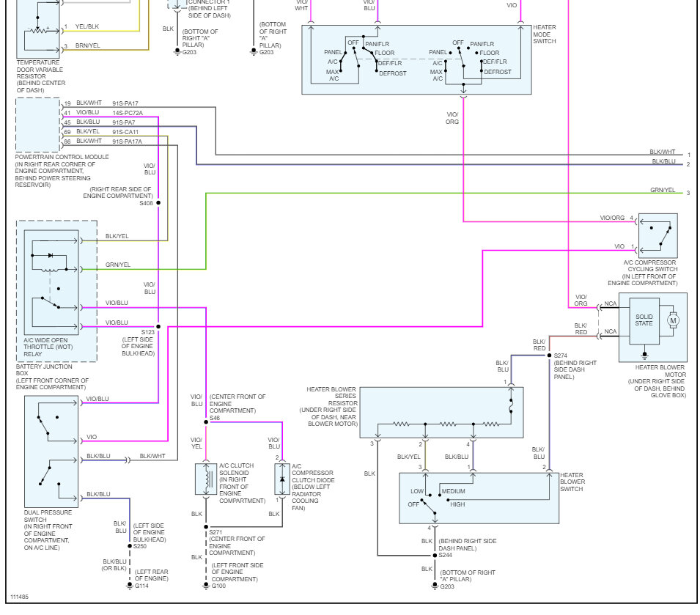The image size is (700, 615).
Task: Click circuit code 91S-PA7
Action: [x=124, y=122]
